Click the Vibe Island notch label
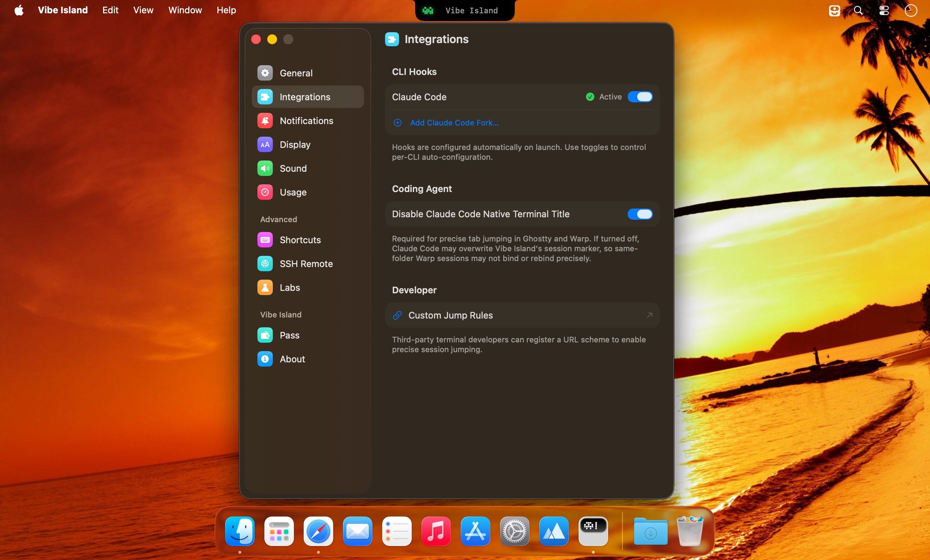Screen dimensions: 930x560 (x=471, y=11)
